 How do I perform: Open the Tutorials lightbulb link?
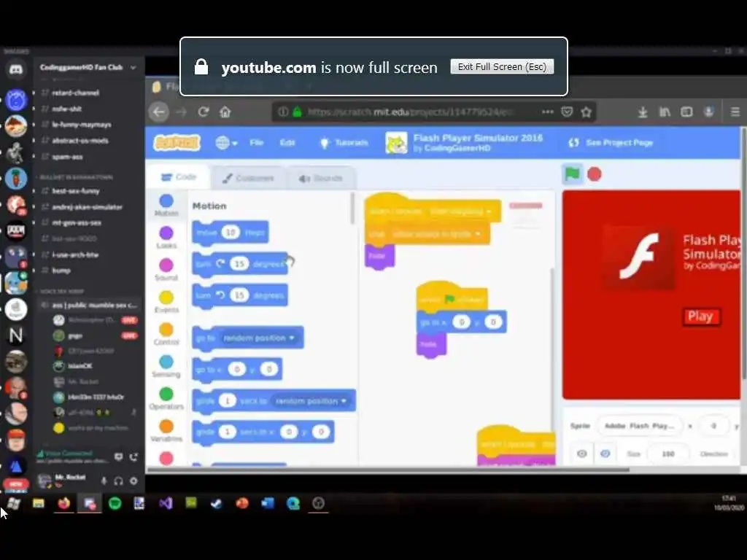coord(344,142)
